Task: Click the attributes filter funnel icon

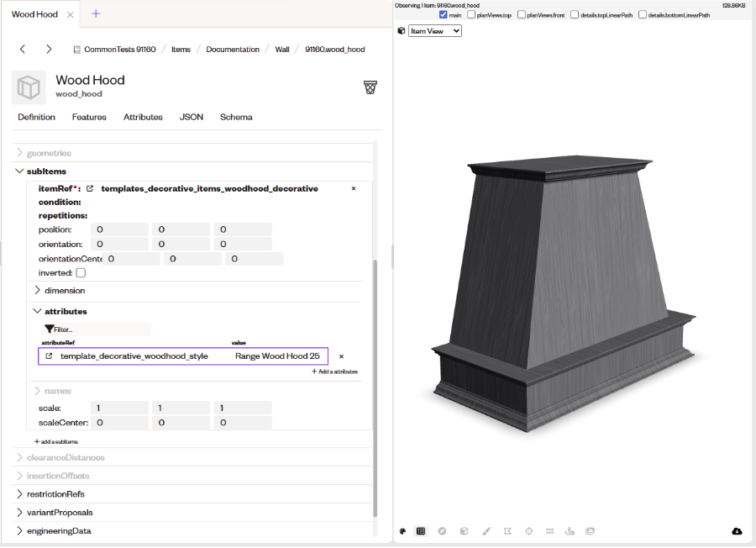Action: [50, 329]
